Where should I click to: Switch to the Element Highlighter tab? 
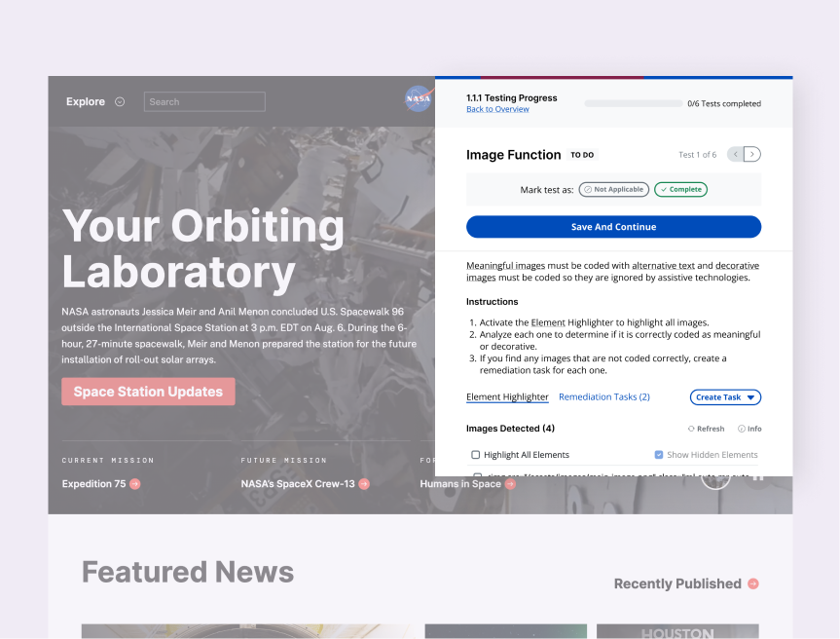point(507,396)
